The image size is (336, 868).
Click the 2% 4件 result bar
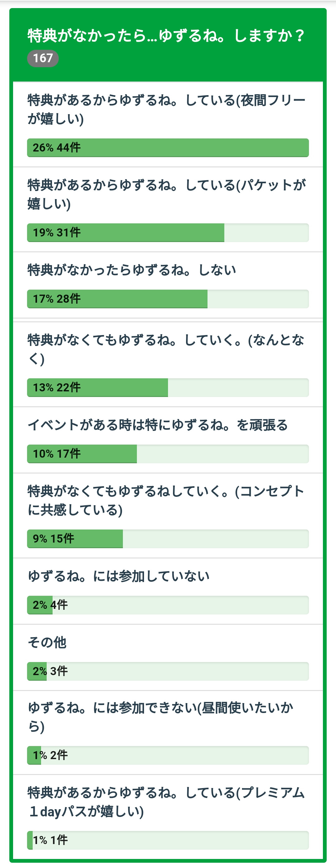tap(168, 605)
